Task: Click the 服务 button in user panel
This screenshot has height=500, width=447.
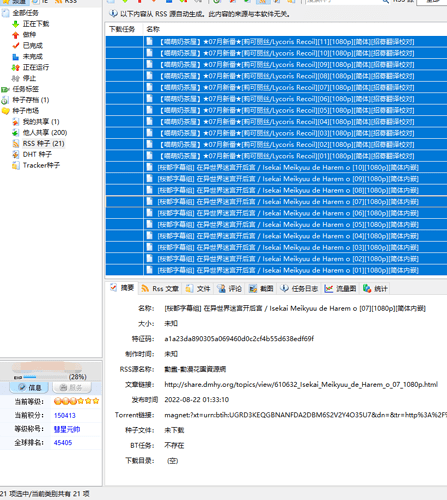Action: [x=71, y=387]
